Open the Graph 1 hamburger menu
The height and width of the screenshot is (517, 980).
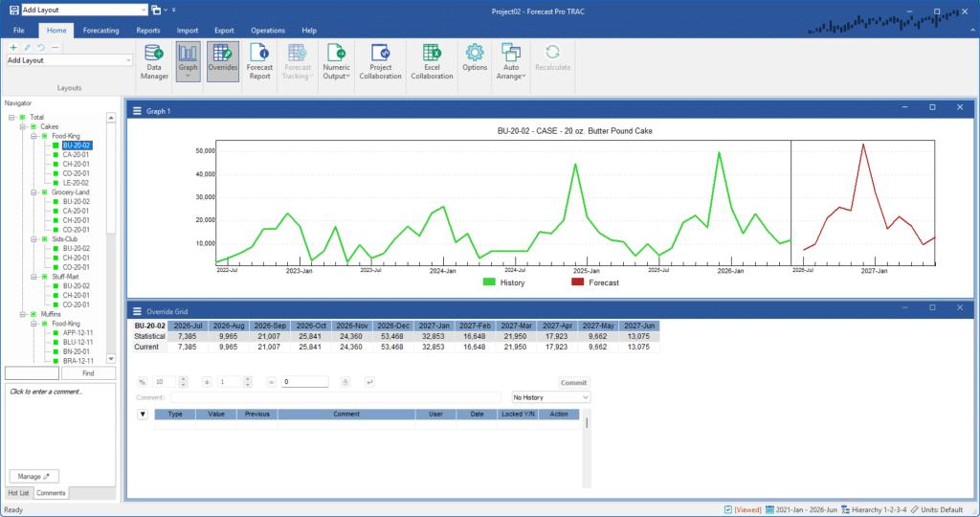click(x=137, y=111)
